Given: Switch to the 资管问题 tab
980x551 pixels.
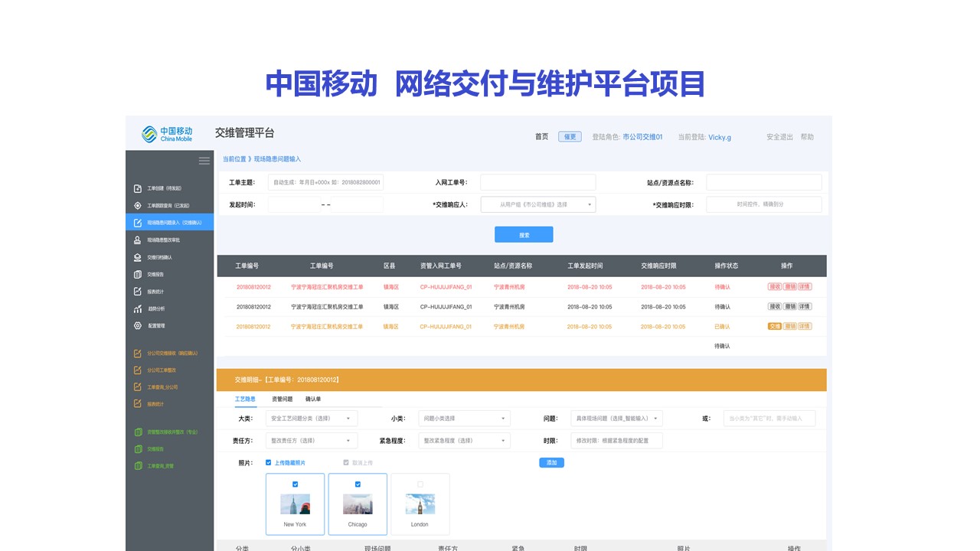Looking at the screenshot, I should click(282, 399).
